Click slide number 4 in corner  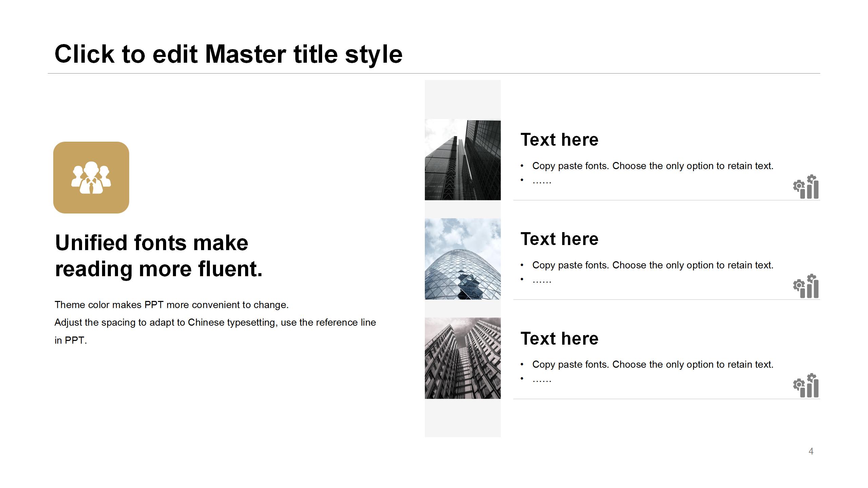click(811, 451)
